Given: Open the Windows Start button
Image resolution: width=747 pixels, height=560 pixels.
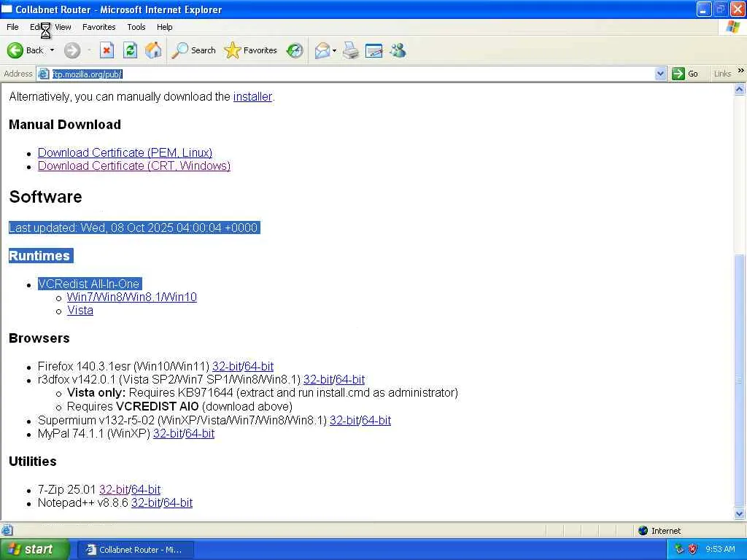Looking at the screenshot, I should point(35,550).
